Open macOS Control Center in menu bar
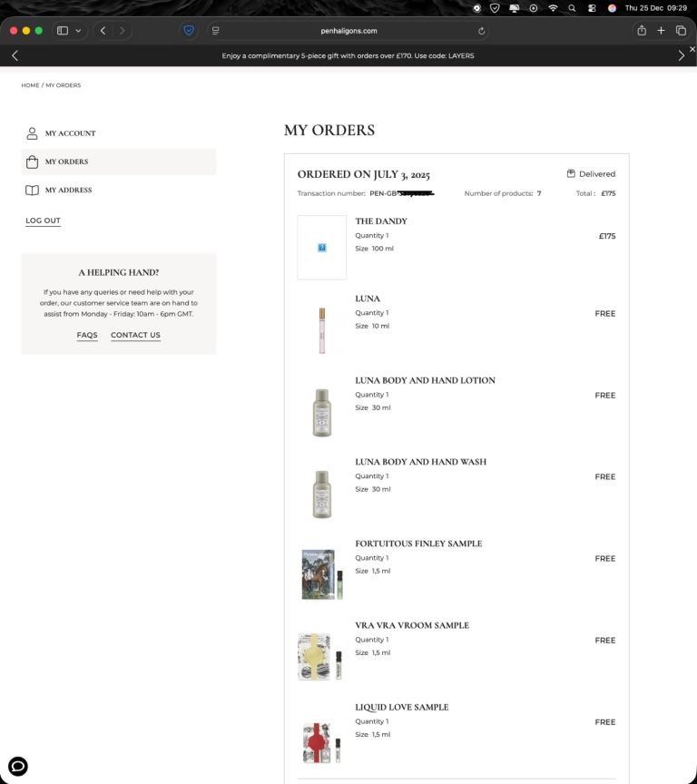 592,7
